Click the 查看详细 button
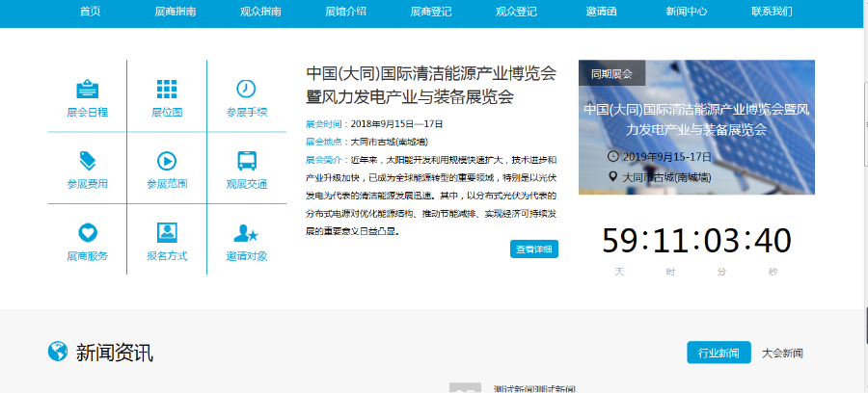Viewport: 868px width, 393px height. click(534, 249)
